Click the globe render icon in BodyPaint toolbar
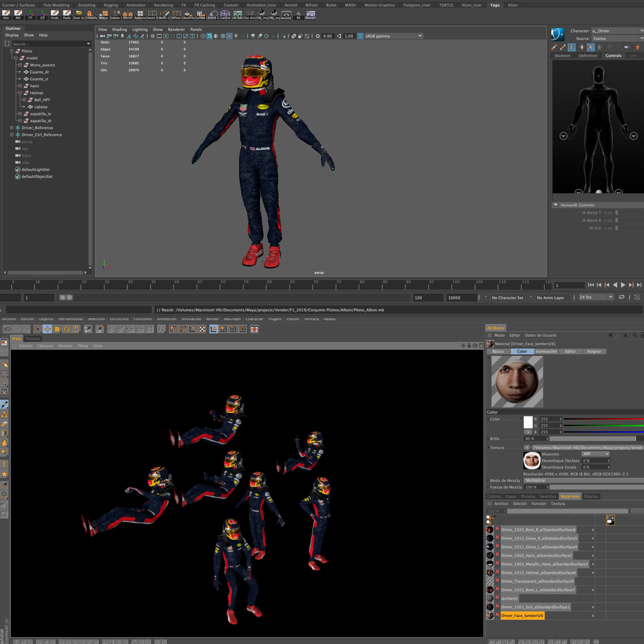 tap(254, 329)
